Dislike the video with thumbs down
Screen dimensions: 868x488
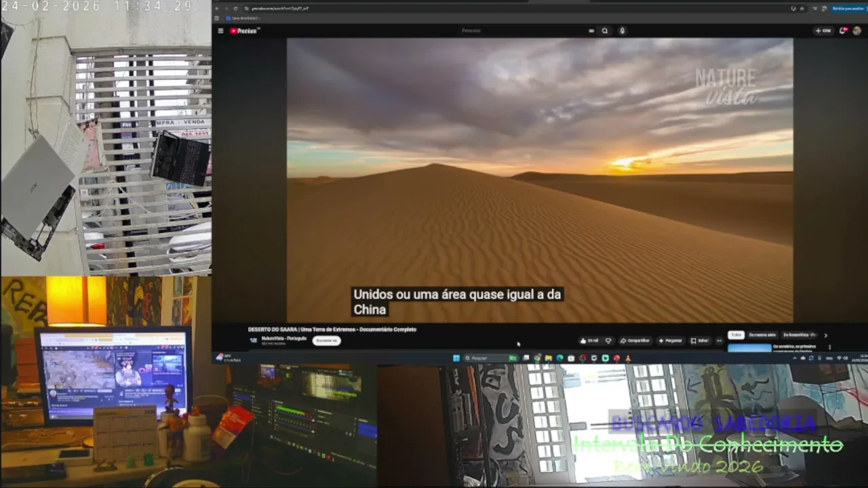608,340
